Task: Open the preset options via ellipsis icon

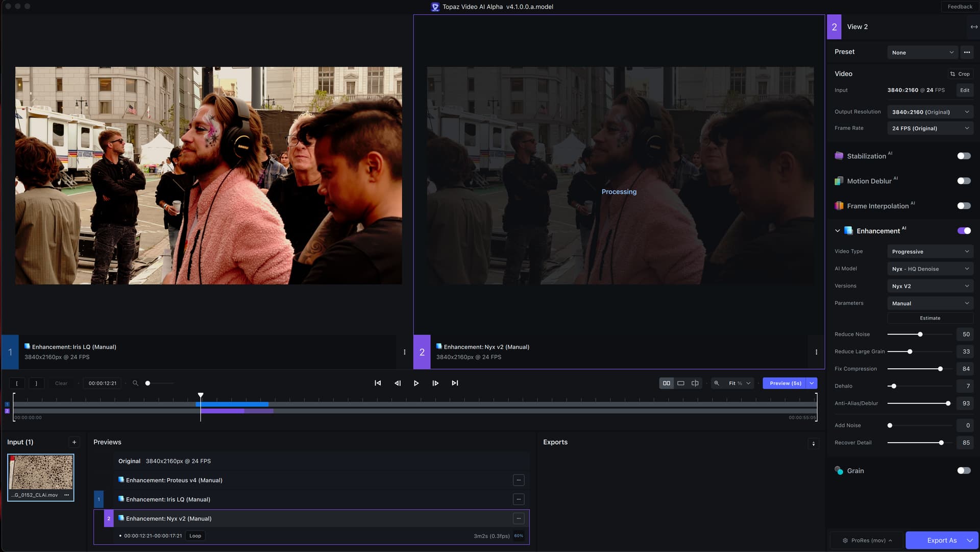Action: point(966,52)
